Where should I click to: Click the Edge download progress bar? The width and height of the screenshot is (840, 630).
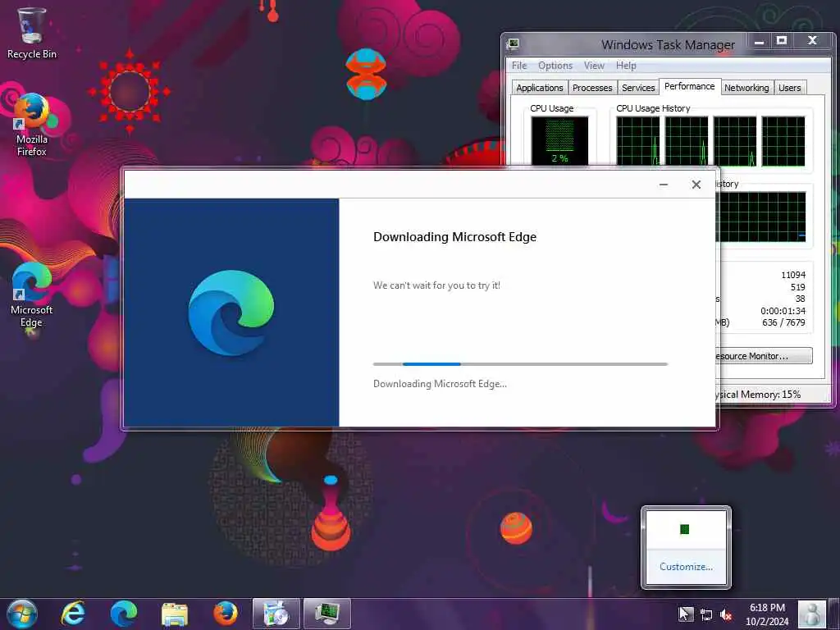(520, 364)
